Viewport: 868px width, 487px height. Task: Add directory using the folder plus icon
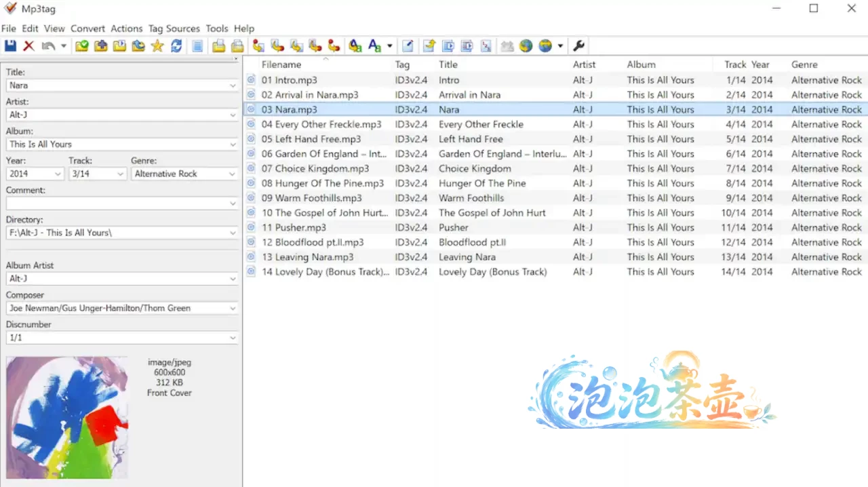[x=100, y=46]
